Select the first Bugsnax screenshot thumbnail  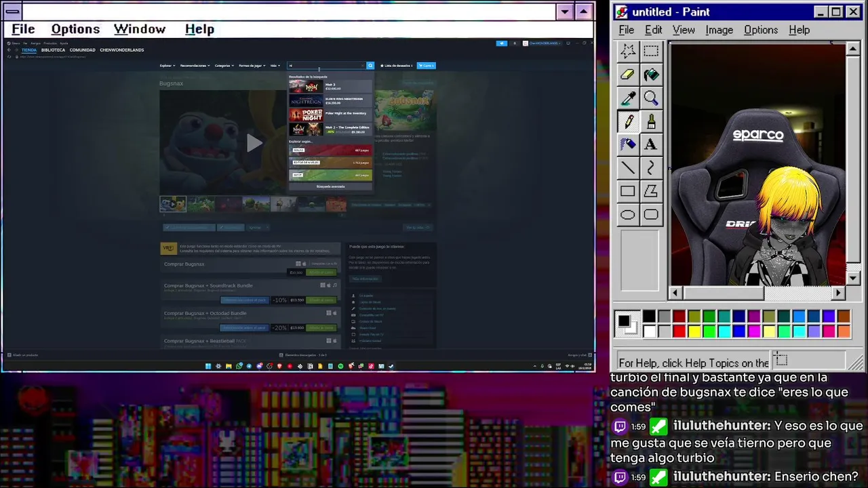click(x=173, y=204)
